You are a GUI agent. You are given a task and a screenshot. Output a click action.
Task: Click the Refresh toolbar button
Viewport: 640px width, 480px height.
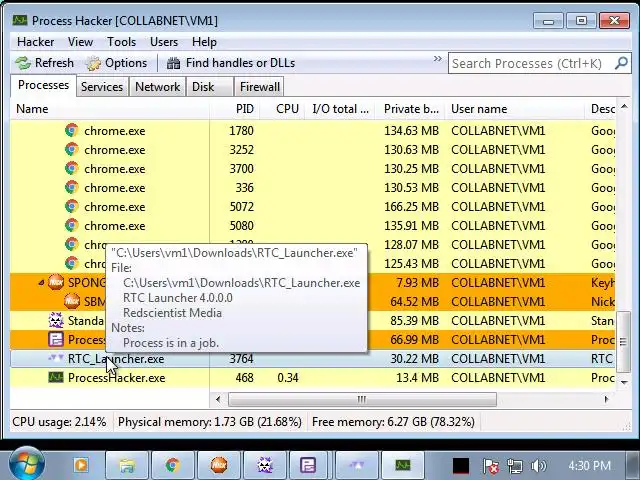tap(44, 63)
